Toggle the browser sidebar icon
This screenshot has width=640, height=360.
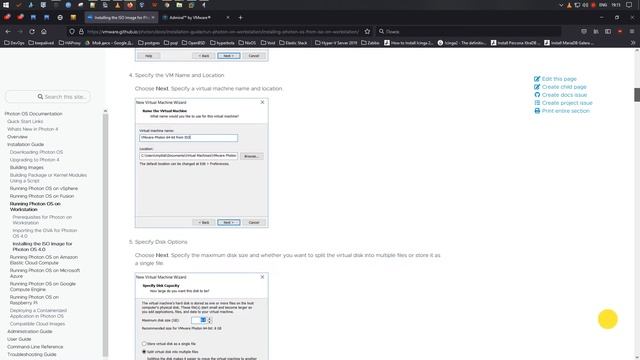608,31
